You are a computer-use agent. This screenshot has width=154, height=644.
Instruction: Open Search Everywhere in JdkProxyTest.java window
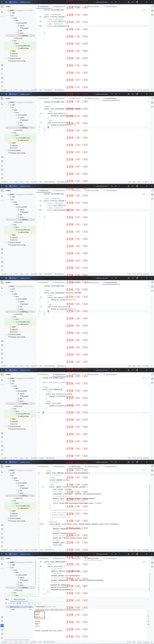[x=133, y=554]
